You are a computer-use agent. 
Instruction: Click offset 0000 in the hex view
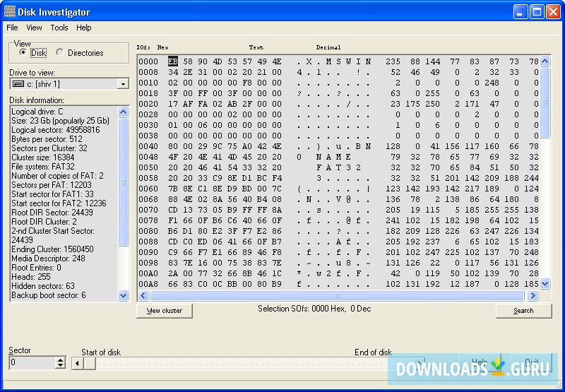coord(148,61)
